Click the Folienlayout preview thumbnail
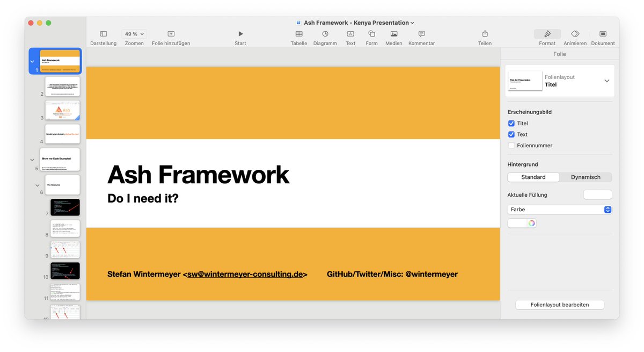The height and width of the screenshot is (352, 644). pyautogui.click(x=525, y=81)
